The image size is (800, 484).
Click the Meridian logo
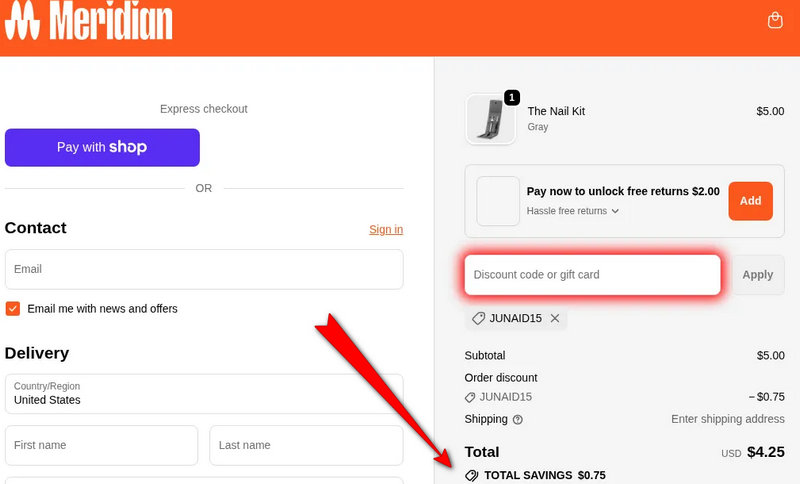pyautogui.click(x=88, y=21)
